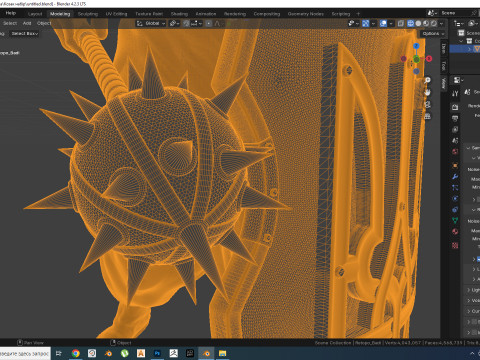The height and width of the screenshot is (360, 480).
Task: Open the viewport shading options dropdown
Action: (442, 23)
